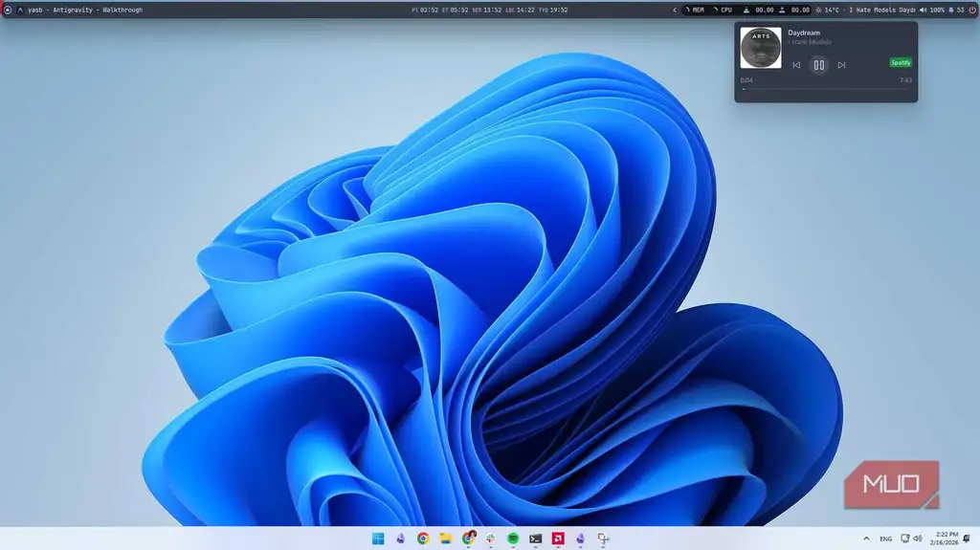Viewport: 980px width, 550px height.
Task: Skip to the next track
Action: coord(841,65)
